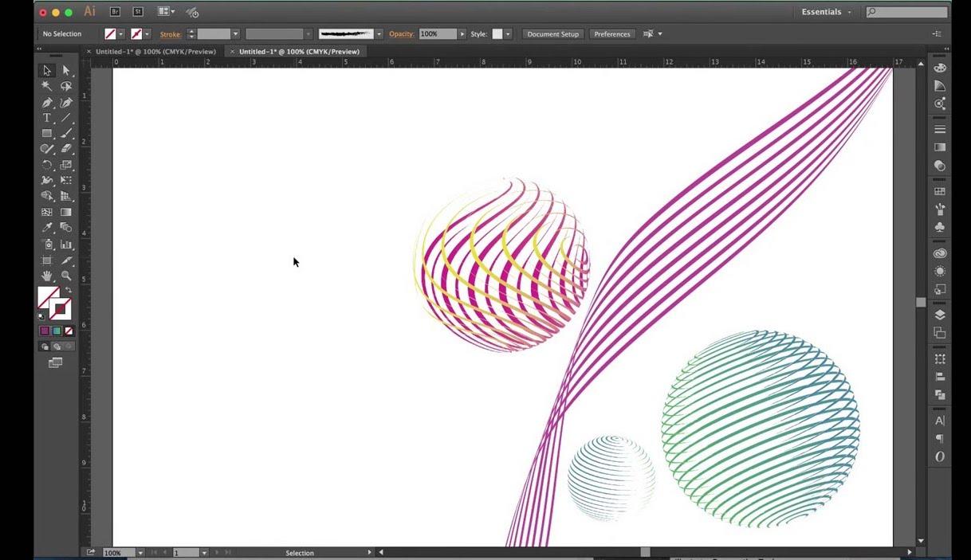Select the Type tool

click(48, 117)
